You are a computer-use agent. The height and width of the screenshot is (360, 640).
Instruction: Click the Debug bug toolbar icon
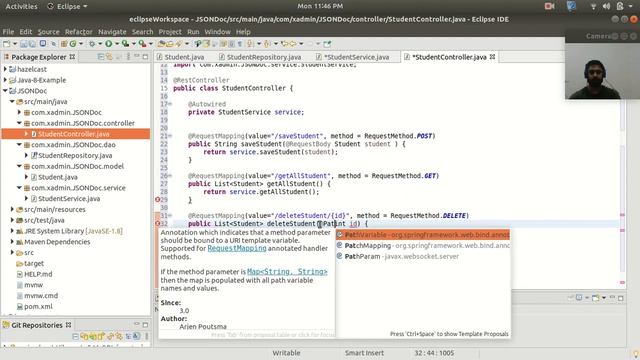93,44
